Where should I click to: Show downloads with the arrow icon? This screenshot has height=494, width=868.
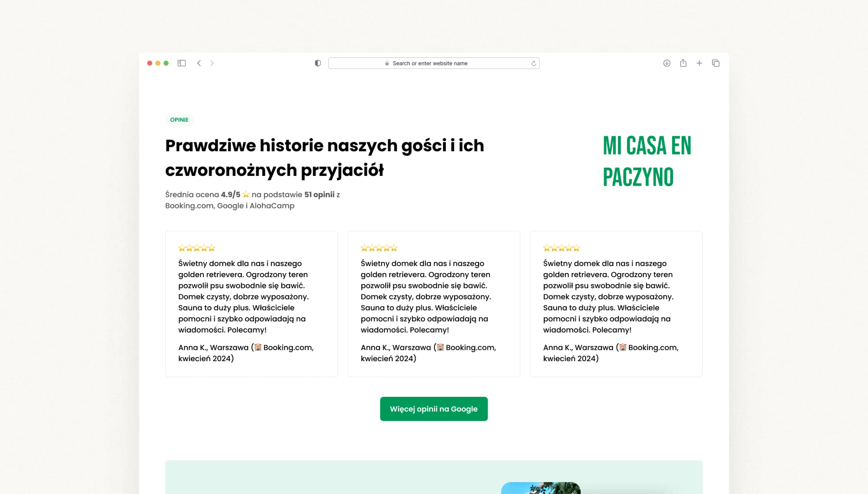point(666,63)
